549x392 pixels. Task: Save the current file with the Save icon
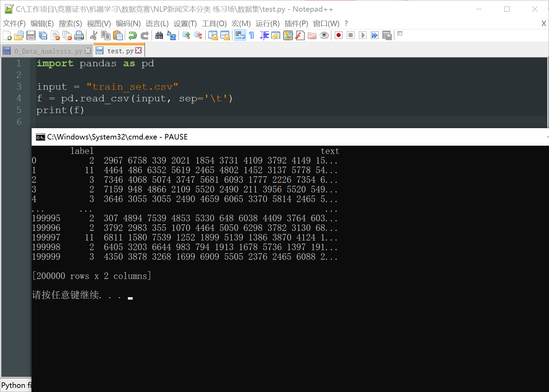[x=31, y=35]
